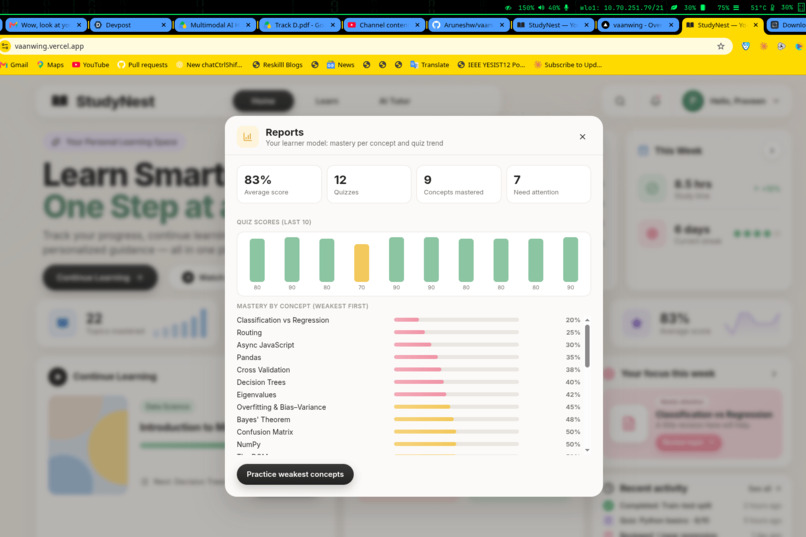
Task: Click the 7 Need attention card
Action: (548, 184)
